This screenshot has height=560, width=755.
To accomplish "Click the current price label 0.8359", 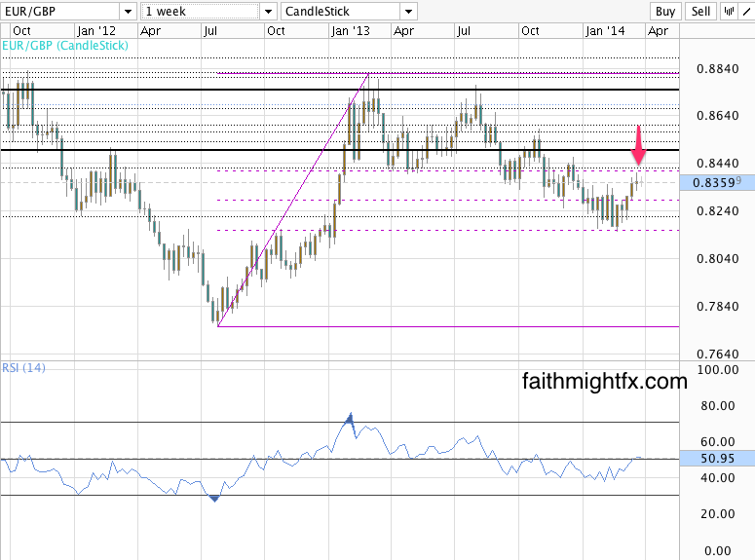I will point(717,182).
